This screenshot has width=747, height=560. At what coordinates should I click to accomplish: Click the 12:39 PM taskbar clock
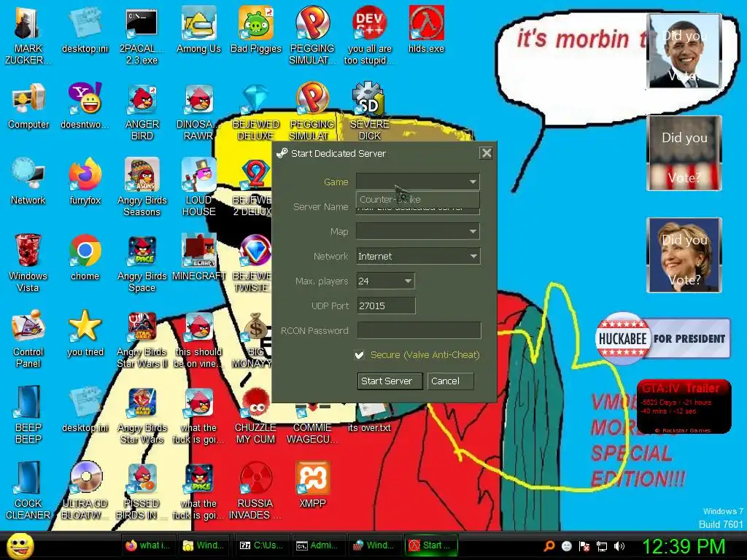coord(684,546)
